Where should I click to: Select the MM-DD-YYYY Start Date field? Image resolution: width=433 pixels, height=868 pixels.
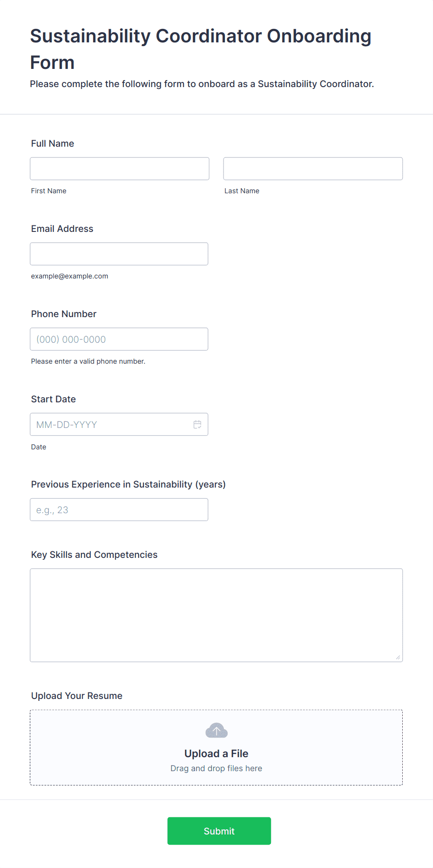[x=119, y=424]
